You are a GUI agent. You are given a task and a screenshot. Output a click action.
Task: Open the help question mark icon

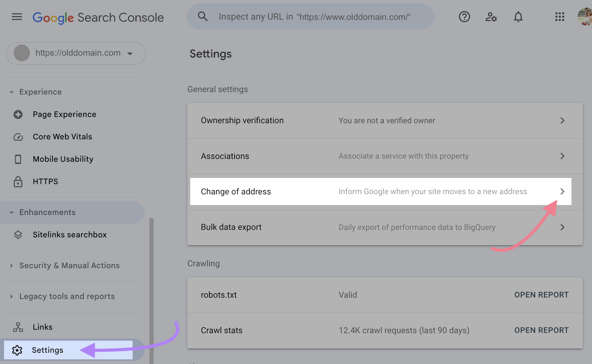464,17
